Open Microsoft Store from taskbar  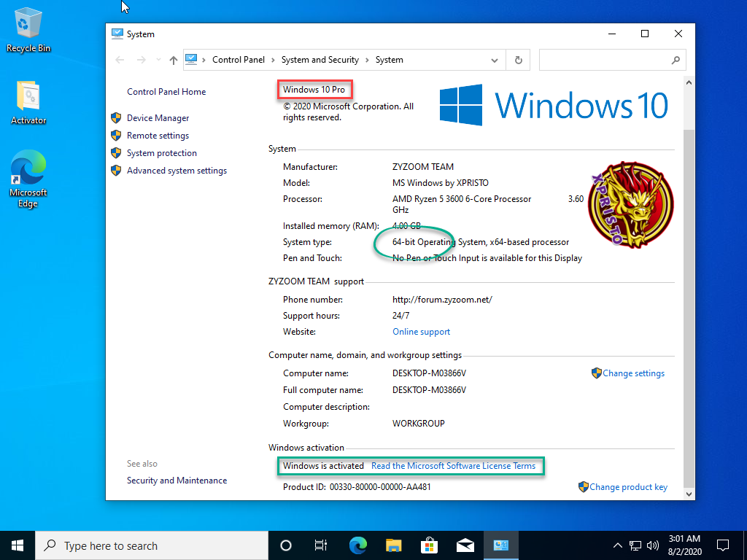[x=429, y=545]
